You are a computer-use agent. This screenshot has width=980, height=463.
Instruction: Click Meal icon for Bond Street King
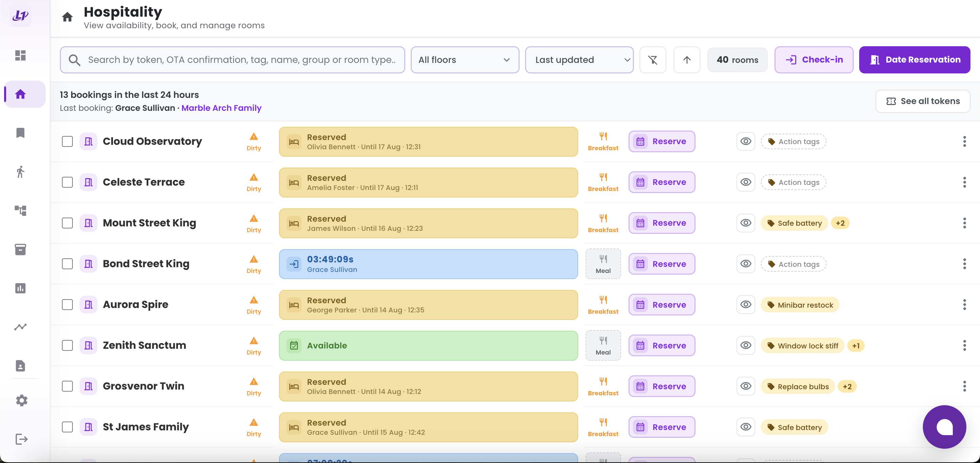(x=603, y=264)
